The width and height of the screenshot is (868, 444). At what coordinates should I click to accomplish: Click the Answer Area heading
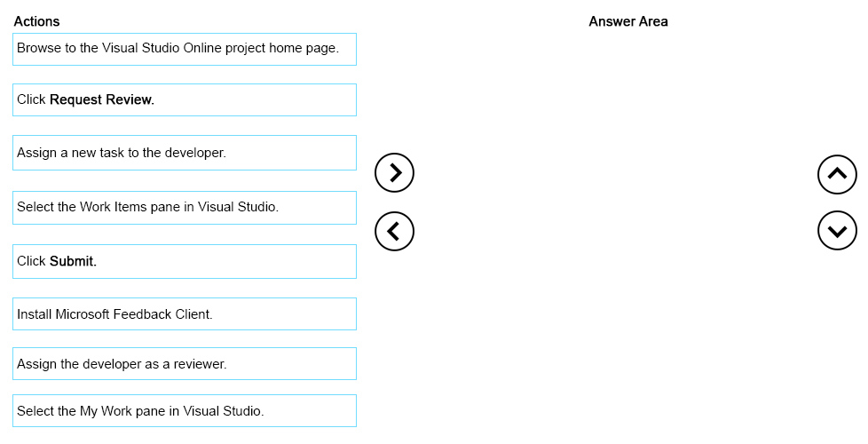[x=628, y=21]
